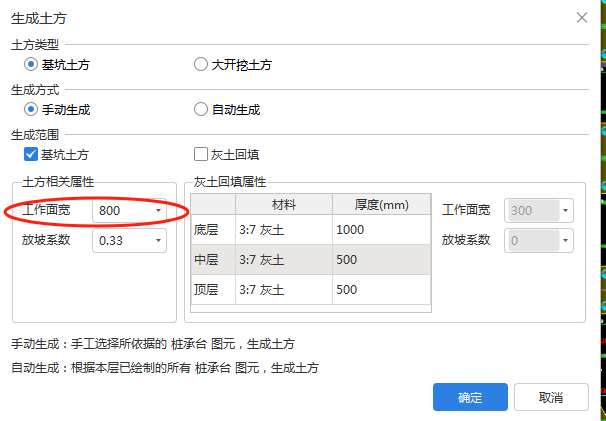Image resolution: width=606 pixels, height=421 pixels.
Task: Click the 确定 button
Action: 470,397
